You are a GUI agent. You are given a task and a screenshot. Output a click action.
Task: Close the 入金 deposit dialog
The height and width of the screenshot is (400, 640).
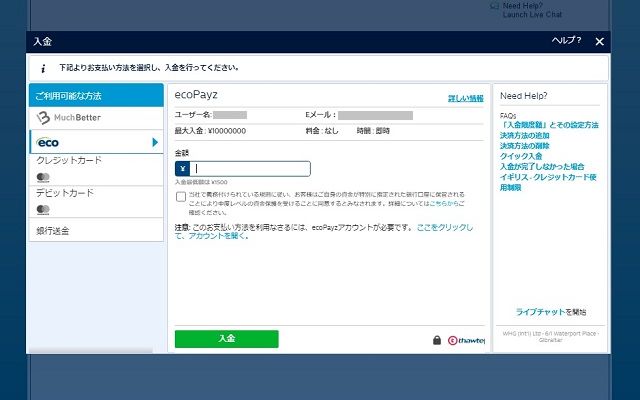coord(599,42)
